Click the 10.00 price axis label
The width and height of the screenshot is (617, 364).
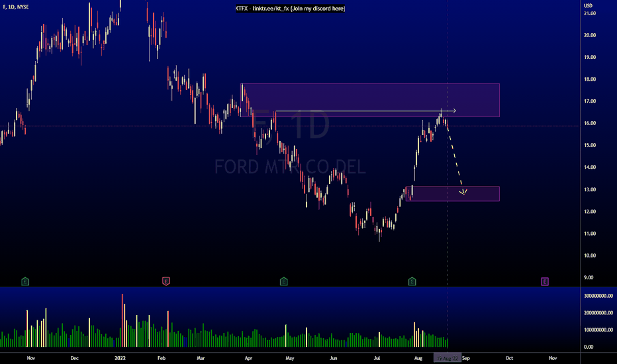[590, 255]
